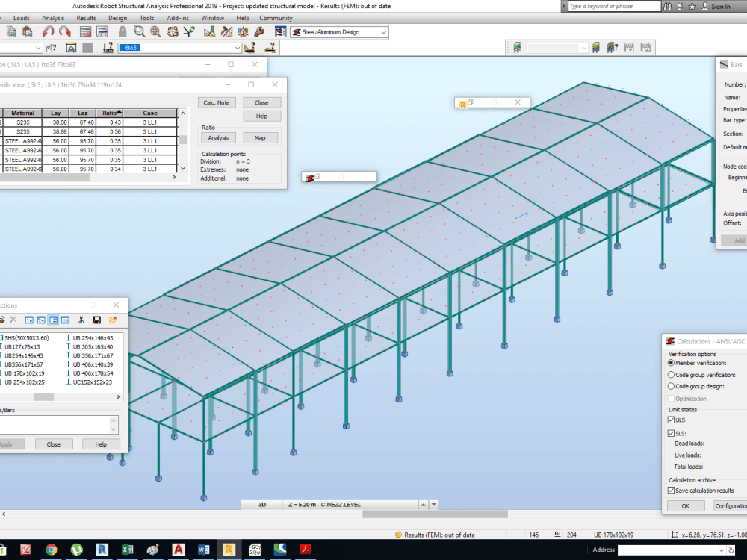
Task: Open Excel from the taskbar
Action: coord(127,550)
